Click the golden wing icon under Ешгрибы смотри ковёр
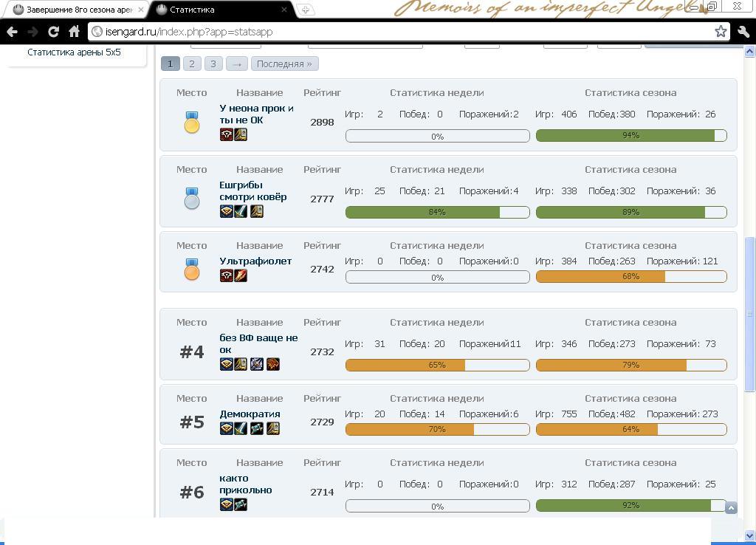This screenshot has width=756, height=545. click(x=257, y=210)
